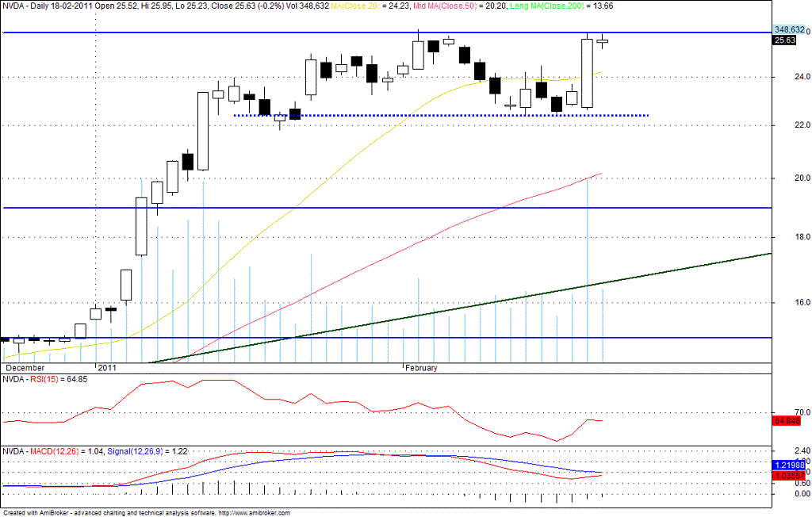Click the last candlestick at 25.63
Viewport: 812px width, 517px height.
click(x=603, y=41)
